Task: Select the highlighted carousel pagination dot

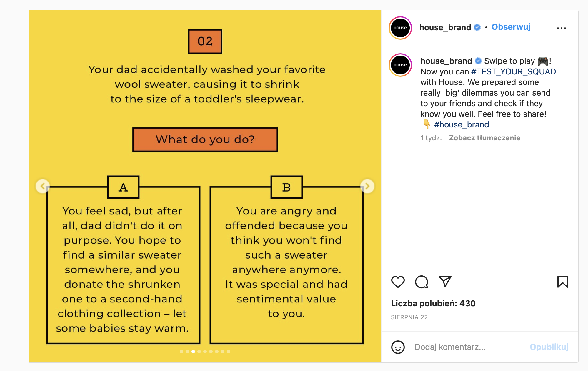Action: 193,352
